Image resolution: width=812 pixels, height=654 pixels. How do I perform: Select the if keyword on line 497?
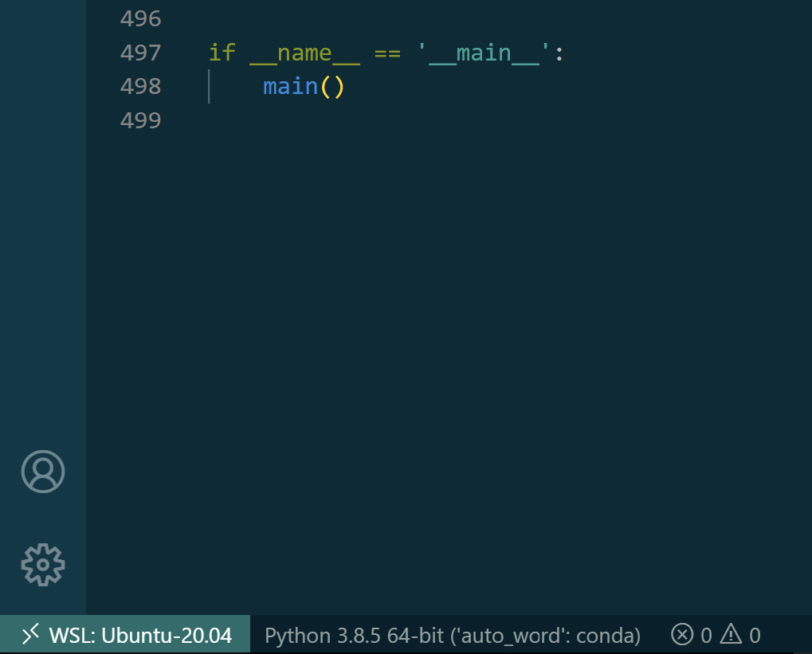pos(222,52)
